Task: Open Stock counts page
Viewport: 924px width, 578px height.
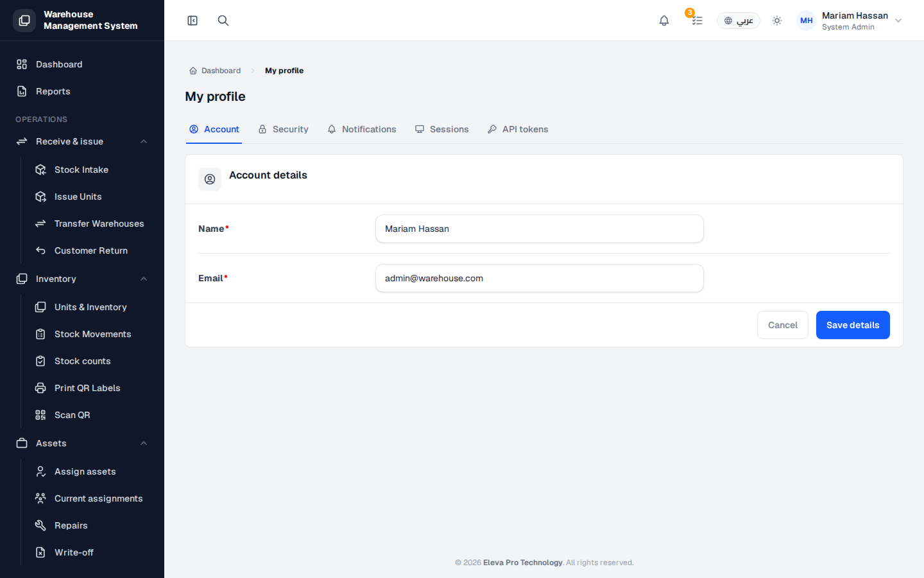Action: click(x=91, y=361)
